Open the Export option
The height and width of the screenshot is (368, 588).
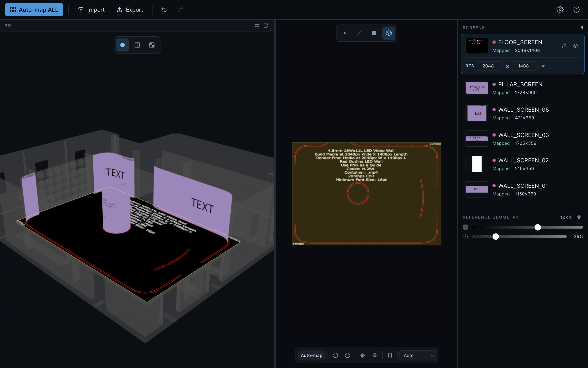click(130, 9)
